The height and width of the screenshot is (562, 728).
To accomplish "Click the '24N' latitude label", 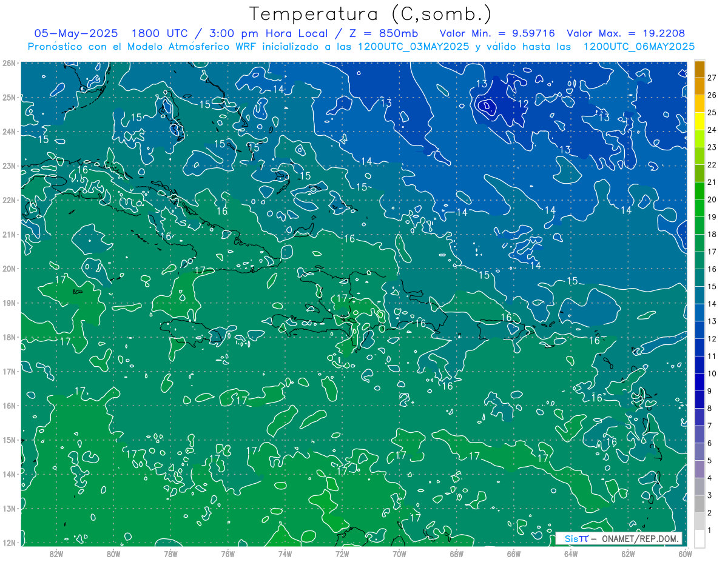I will click(9, 132).
